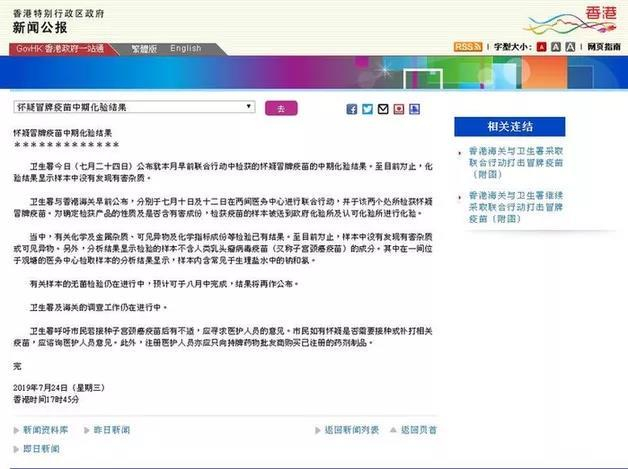Viewport: 628px width, 469px height.
Task: Select the medium font size icon
Action: pyautogui.click(x=556, y=47)
